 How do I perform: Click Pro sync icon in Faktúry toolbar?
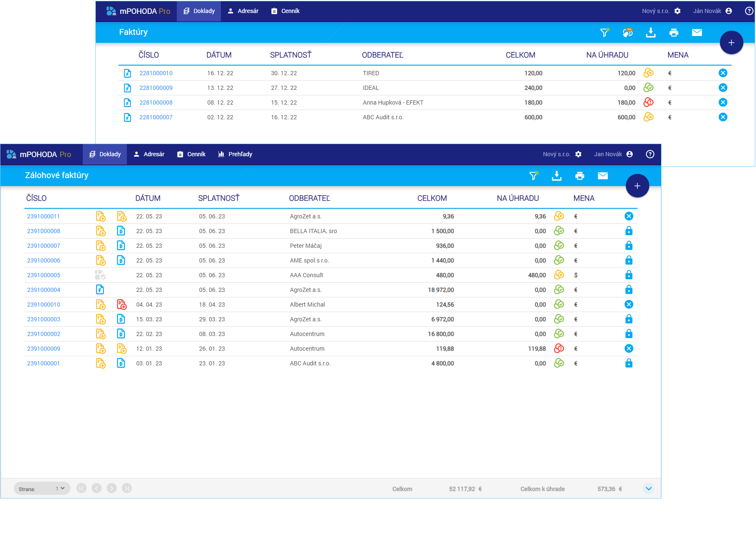(x=627, y=32)
